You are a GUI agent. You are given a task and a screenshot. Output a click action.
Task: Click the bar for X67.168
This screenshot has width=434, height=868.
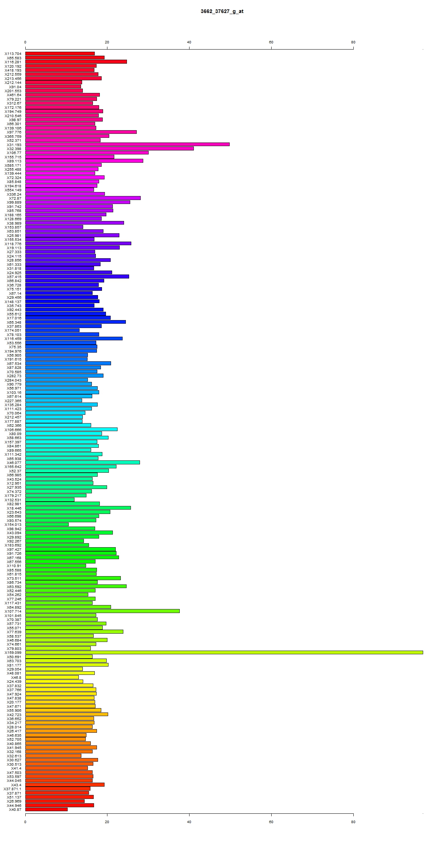tap(72, 557)
